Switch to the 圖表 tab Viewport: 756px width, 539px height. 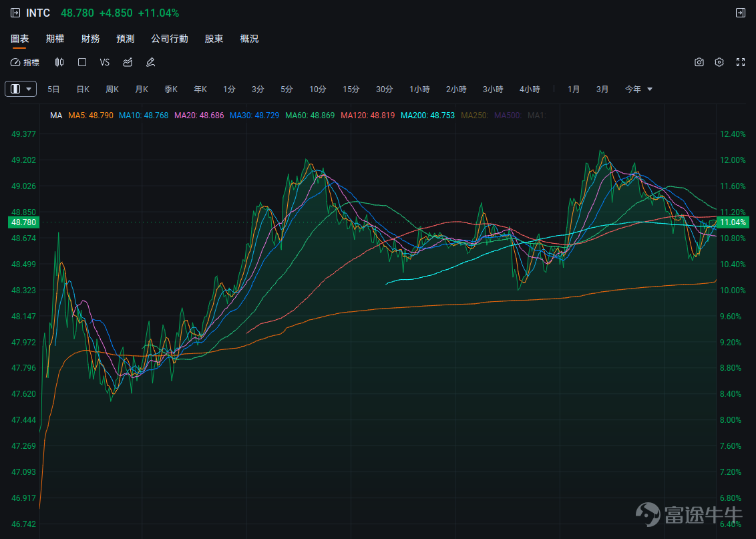pyautogui.click(x=20, y=39)
